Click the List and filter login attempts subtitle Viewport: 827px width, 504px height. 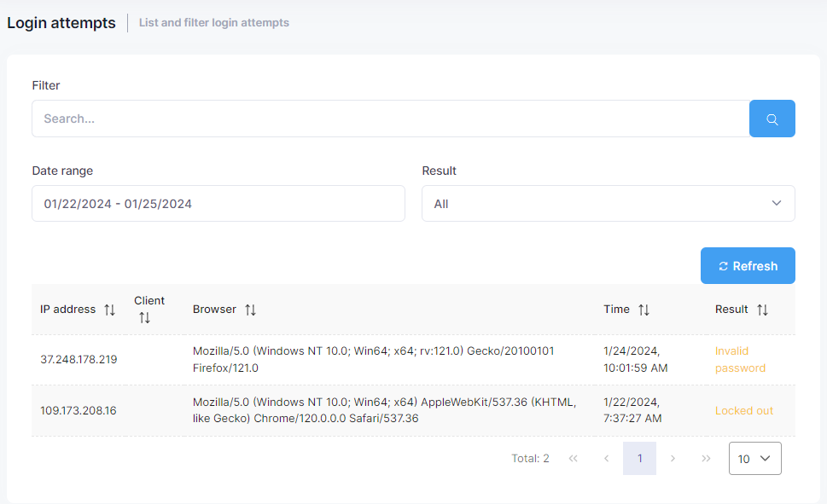[213, 23]
